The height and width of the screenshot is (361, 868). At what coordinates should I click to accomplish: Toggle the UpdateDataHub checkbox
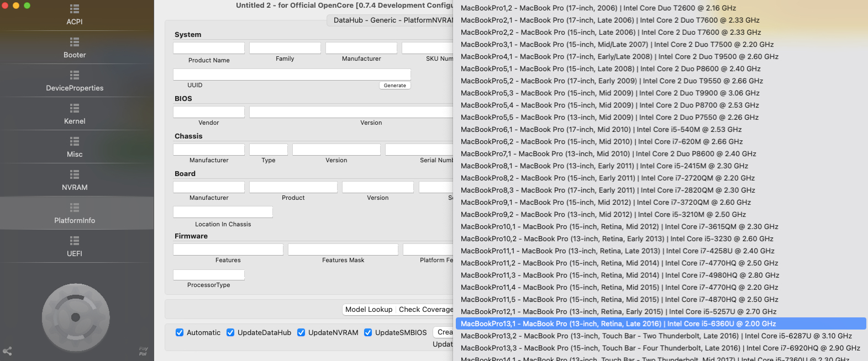[x=230, y=332]
